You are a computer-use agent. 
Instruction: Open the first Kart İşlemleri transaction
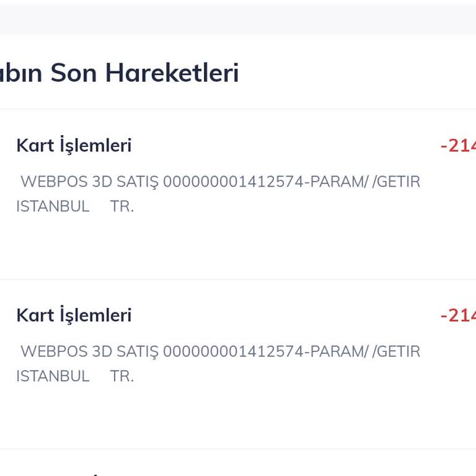(x=74, y=146)
